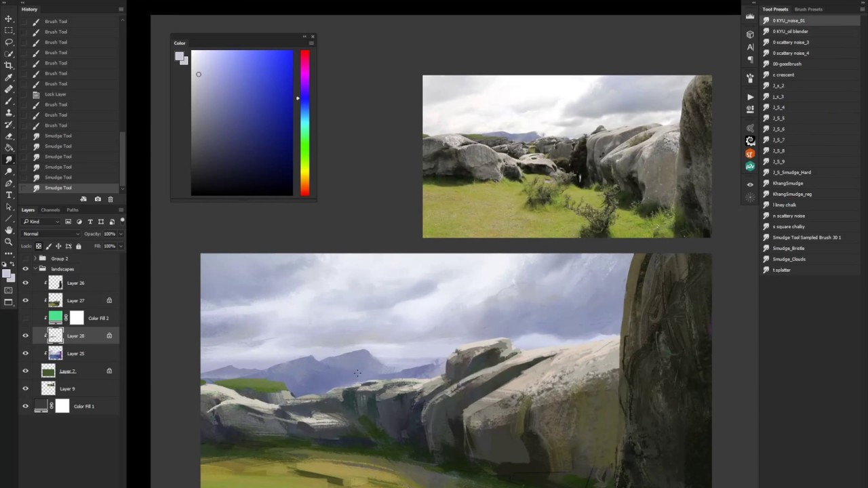Image resolution: width=868 pixels, height=488 pixels.
Task: Hide Layer 26 with eye icon
Action: pos(26,283)
